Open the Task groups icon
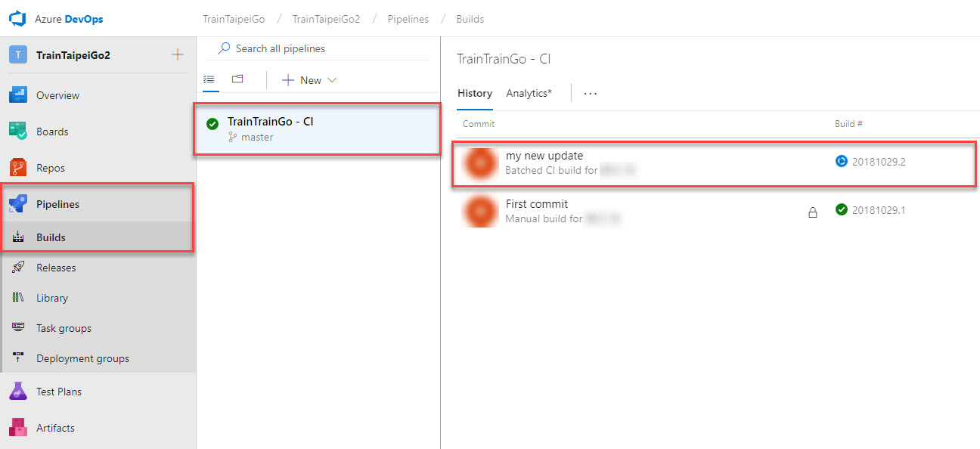 coord(19,328)
